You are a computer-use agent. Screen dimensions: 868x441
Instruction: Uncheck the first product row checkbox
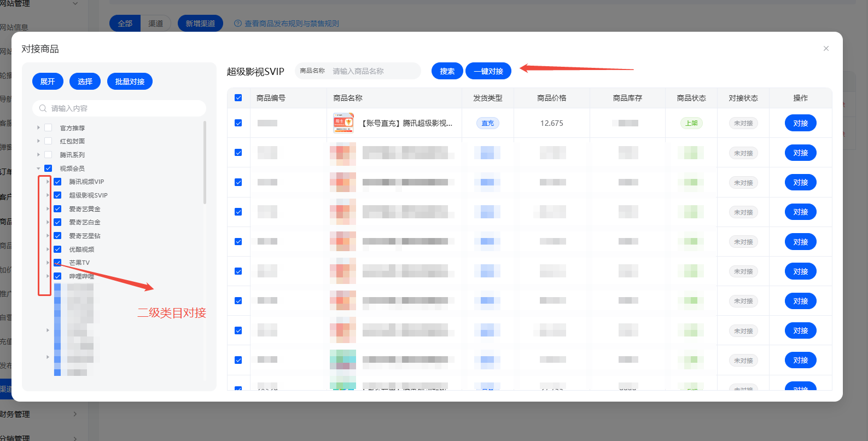[x=238, y=123]
